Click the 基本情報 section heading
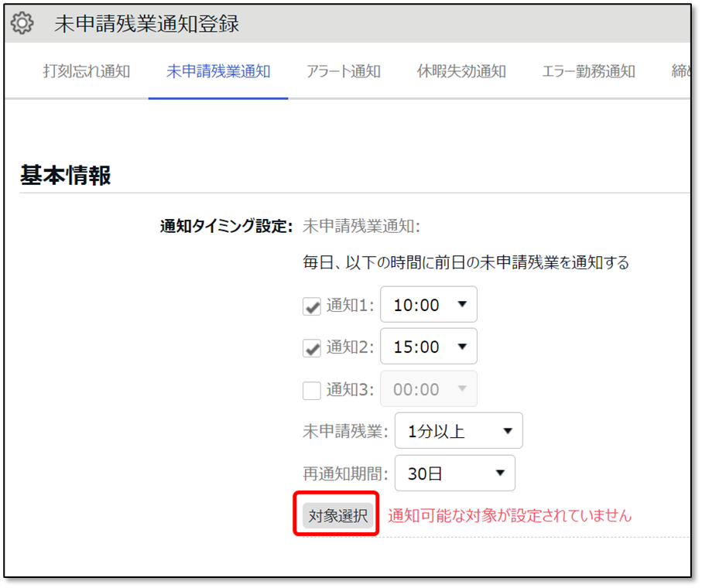The width and height of the screenshot is (702, 588). pyautogui.click(x=66, y=176)
